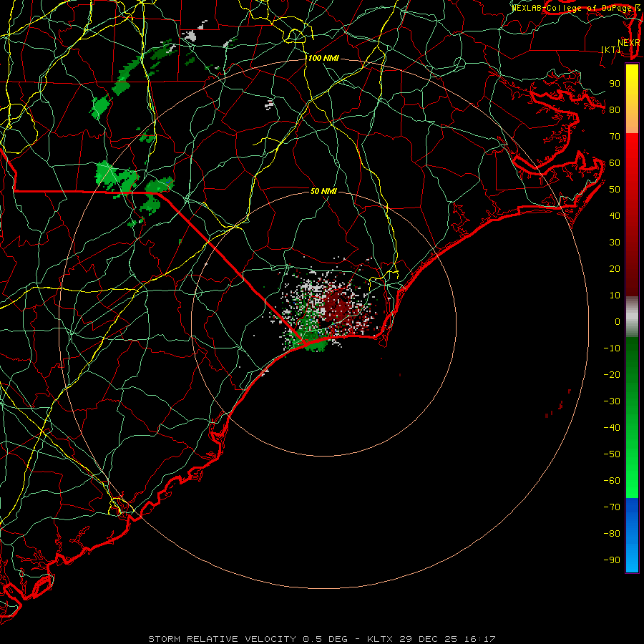The image size is (644, 644).
Task: Click the 100 NMI range ring label
Action: tap(323, 59)
